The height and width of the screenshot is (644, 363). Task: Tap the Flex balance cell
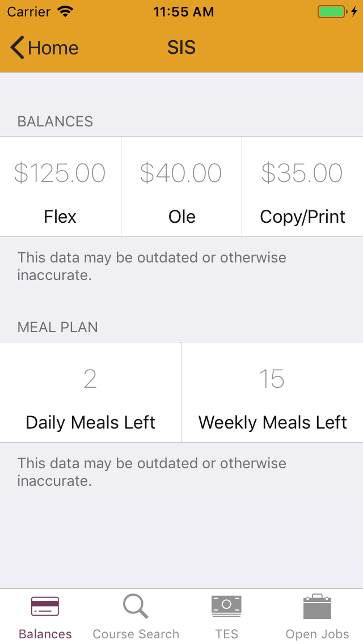(x=60, y=187)
